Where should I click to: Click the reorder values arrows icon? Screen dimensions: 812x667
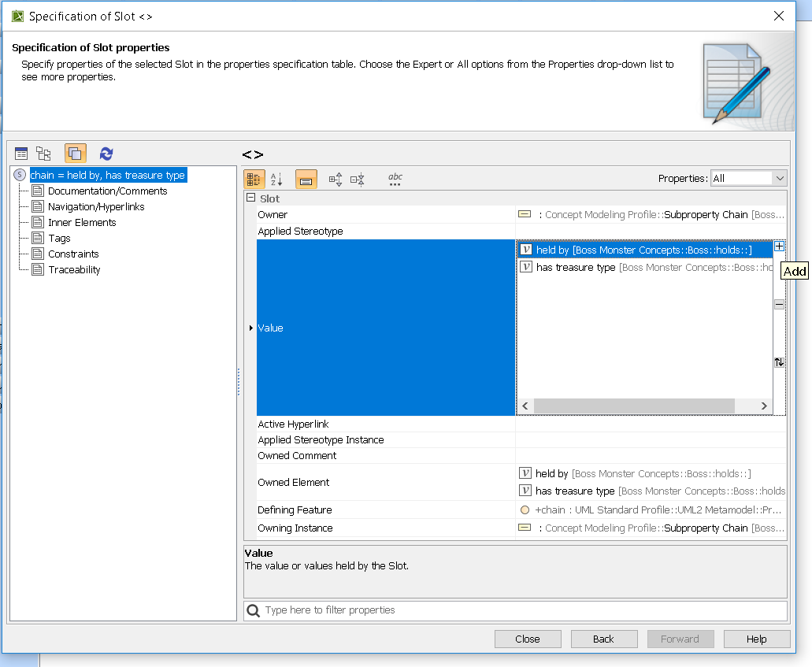pyautogui.click(x=779, y=362)
